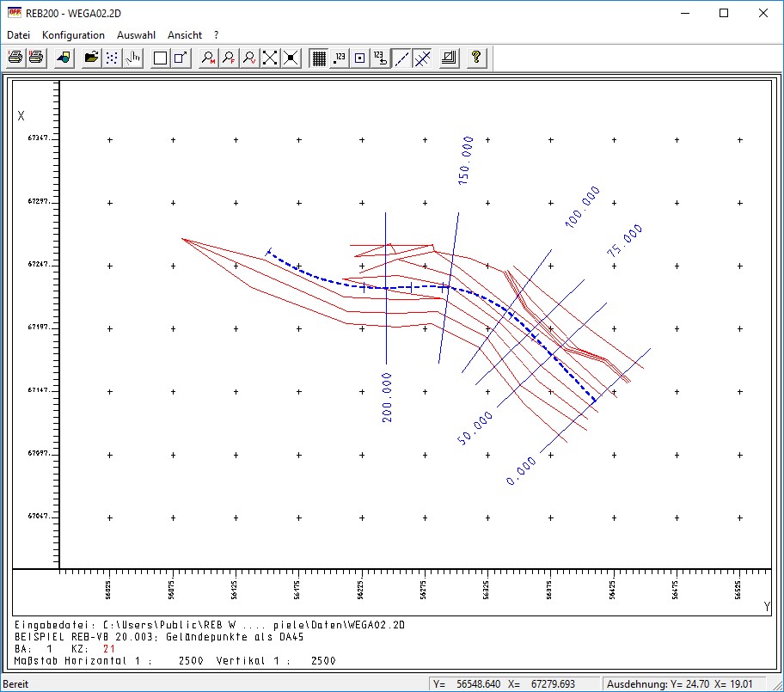Select the hand pointer tool
The image size is (784, 692).
click(133, 58)
